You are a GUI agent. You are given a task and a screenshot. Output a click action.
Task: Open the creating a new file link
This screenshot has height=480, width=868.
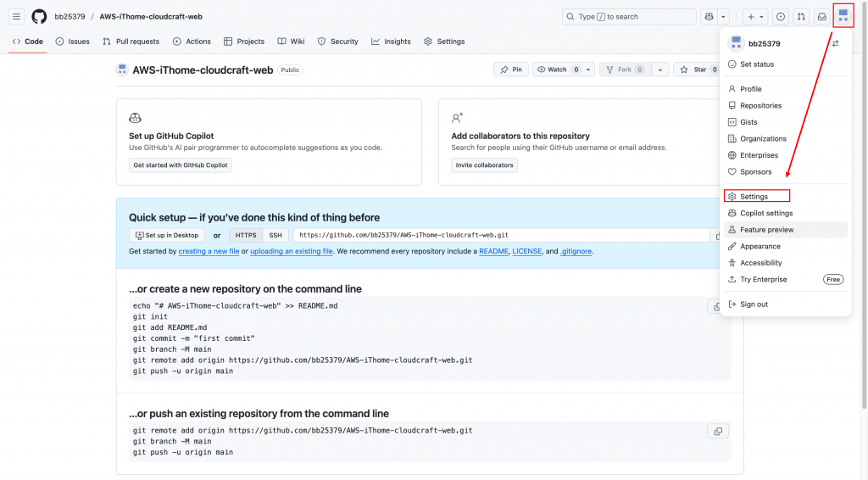click(x=209, y=251)
